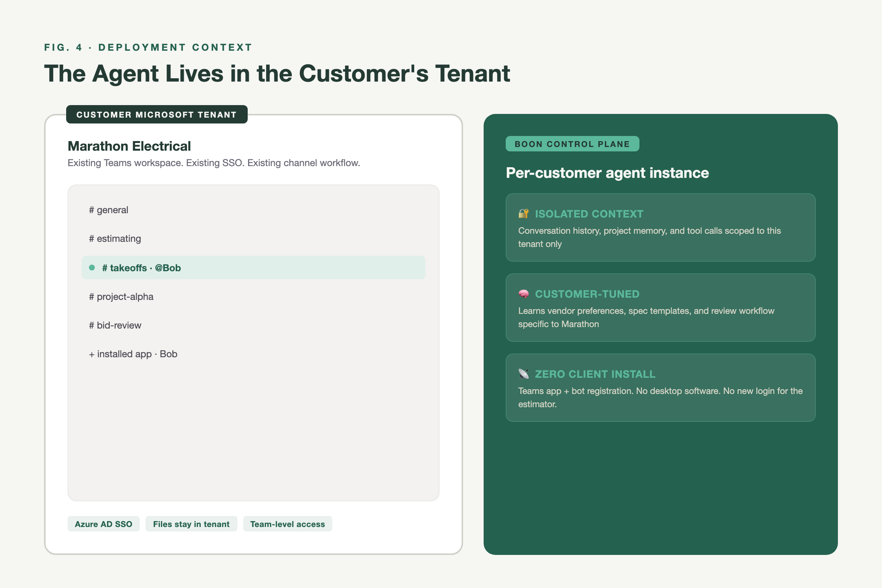Click the Per-customer agent instance heading
Screen dimensions: 882x588
(x=607, y=173)
